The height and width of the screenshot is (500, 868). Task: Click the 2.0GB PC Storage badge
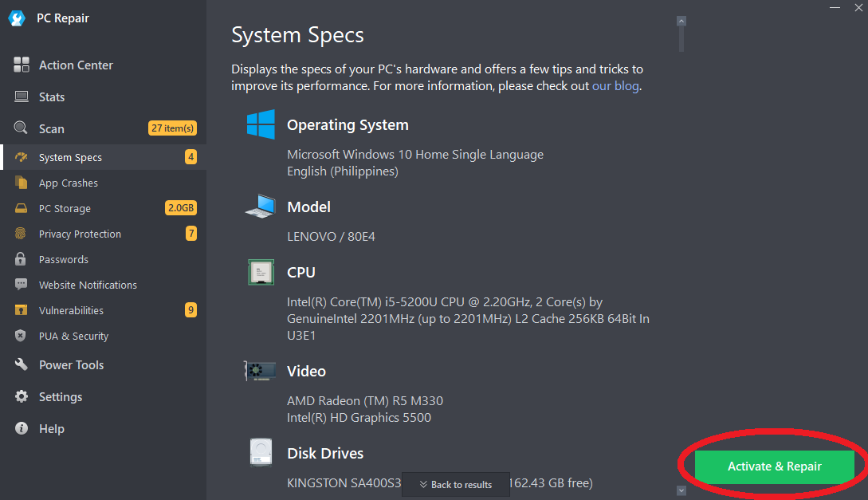coord(180,207)
